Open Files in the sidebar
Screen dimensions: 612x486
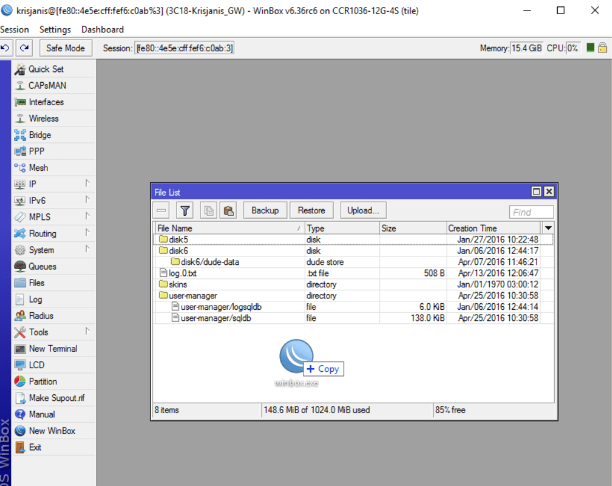pos(53,283)
